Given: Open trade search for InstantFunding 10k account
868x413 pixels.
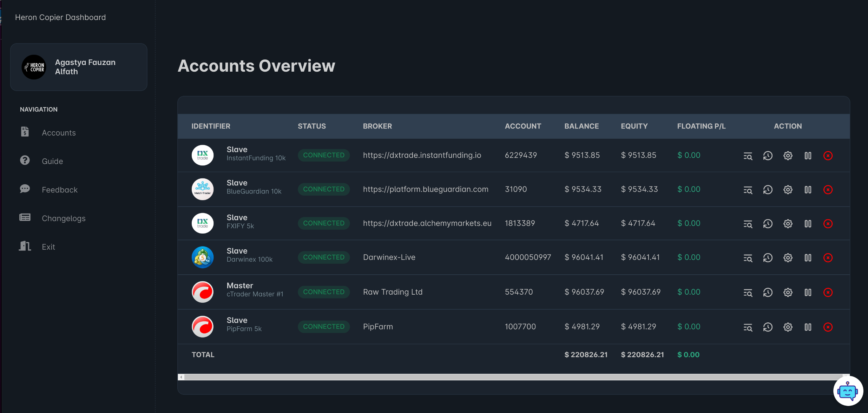Looking at the screenshot, I should pyautogui.click(x=748, y=156).
